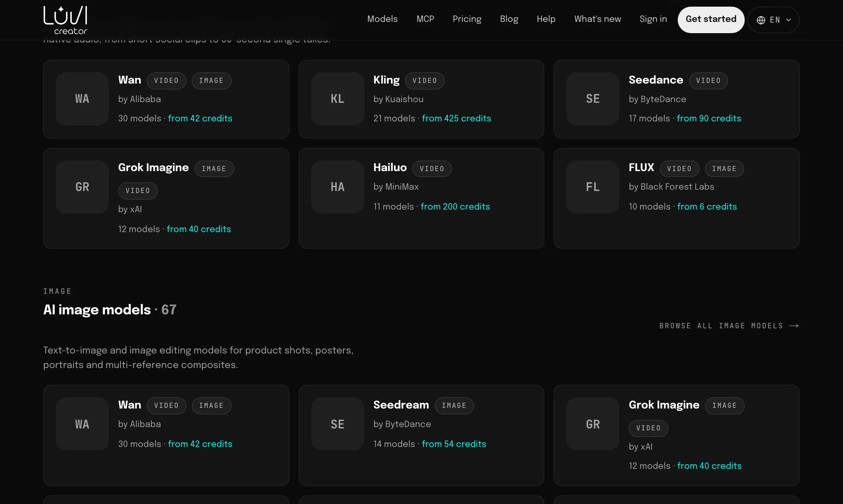Visit the Blog link
Image resolution: width=843 pixels, height=504 pixels.
tap(509, 19)
